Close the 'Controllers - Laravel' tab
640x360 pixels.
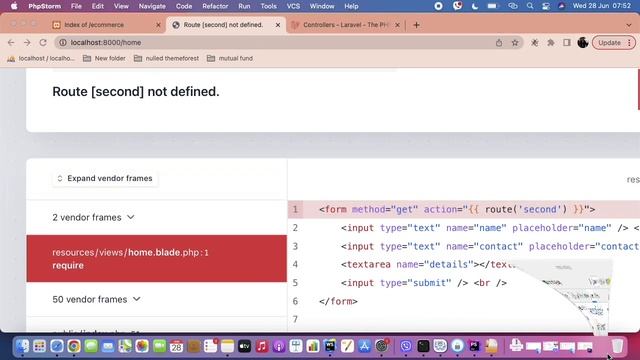(x=397, y=25)
